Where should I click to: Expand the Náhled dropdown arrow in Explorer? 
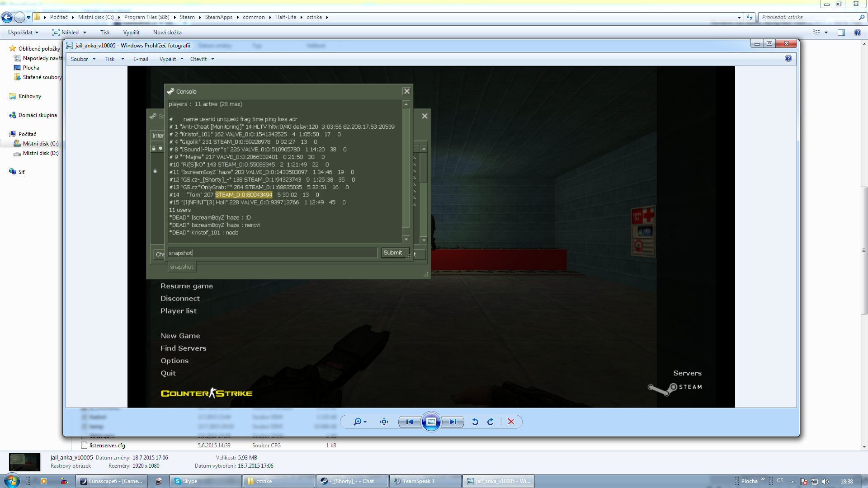tap(85, 33)
